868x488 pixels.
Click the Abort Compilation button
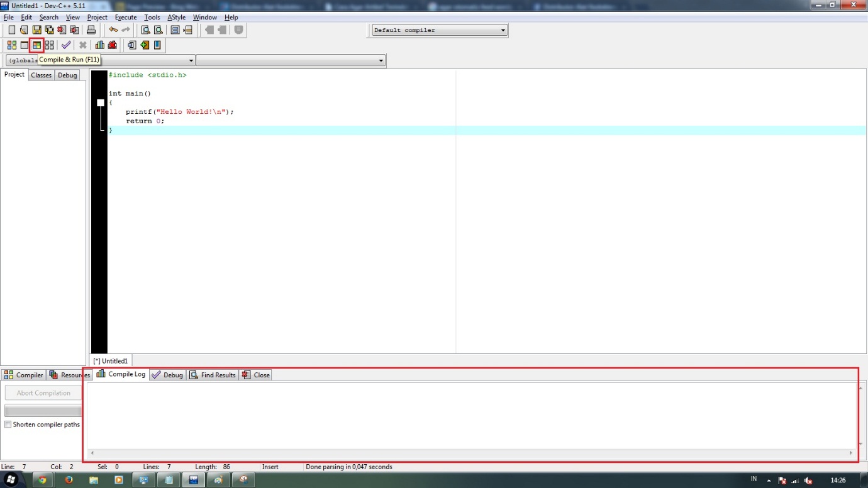(x=43, y=392)
